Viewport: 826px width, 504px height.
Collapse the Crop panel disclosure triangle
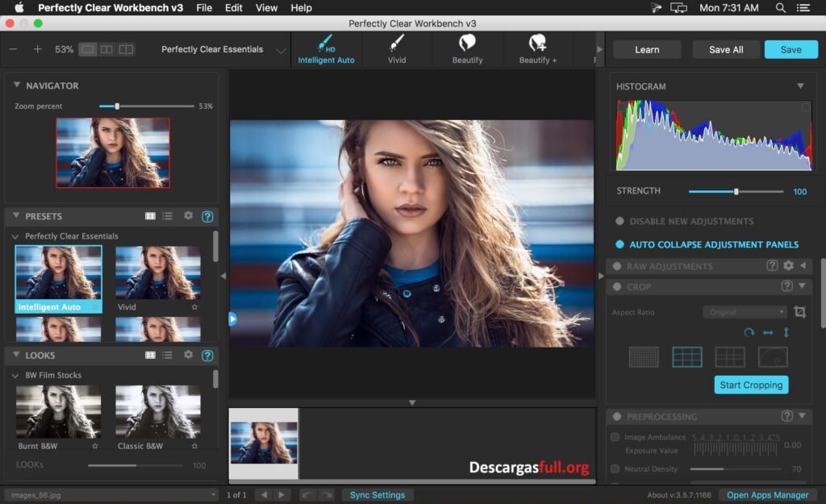point(801,286)
